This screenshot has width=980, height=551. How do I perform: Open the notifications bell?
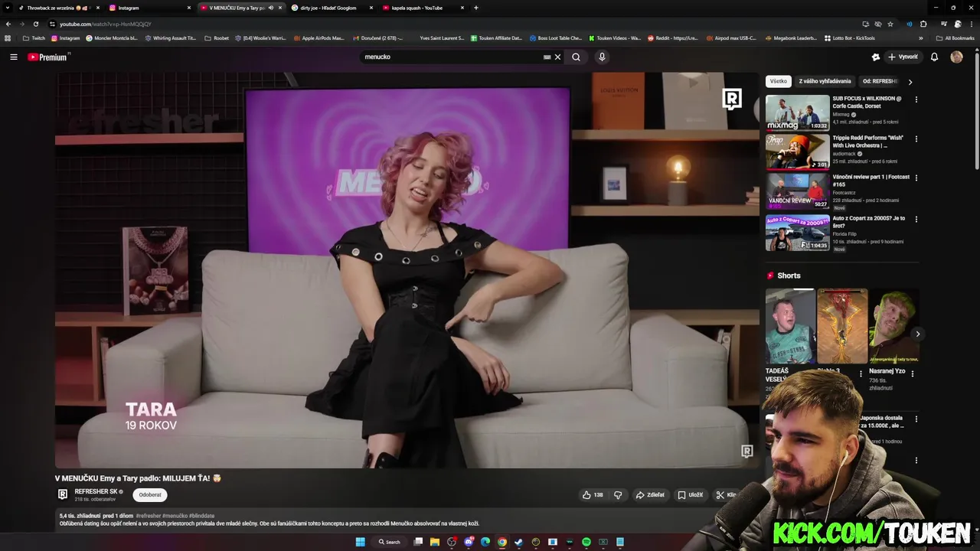934,57
